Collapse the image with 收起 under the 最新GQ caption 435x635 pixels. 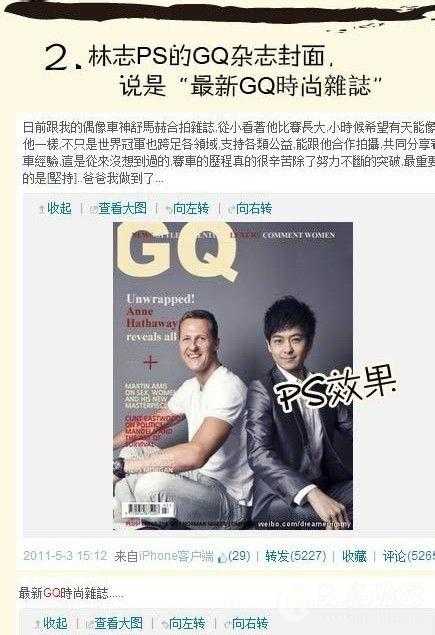55,623
